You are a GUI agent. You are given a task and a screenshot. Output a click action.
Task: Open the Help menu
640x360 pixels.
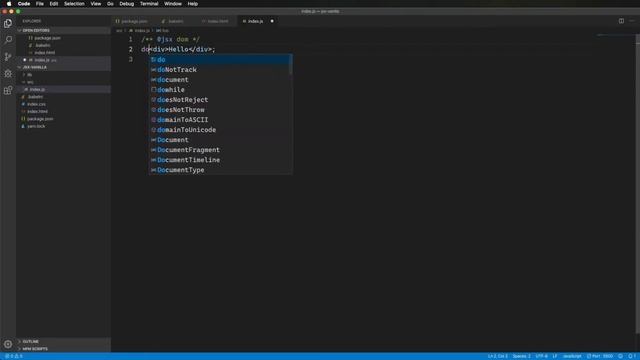tap(193, 4)
